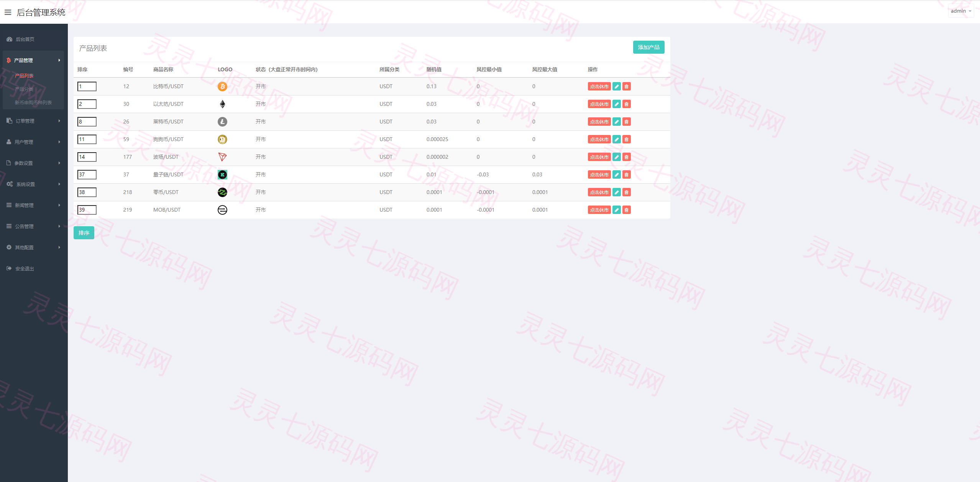Click the Litecoin logo in 莱特币/USDT row
Screen dimensions: 980x482
click(222, 122)
